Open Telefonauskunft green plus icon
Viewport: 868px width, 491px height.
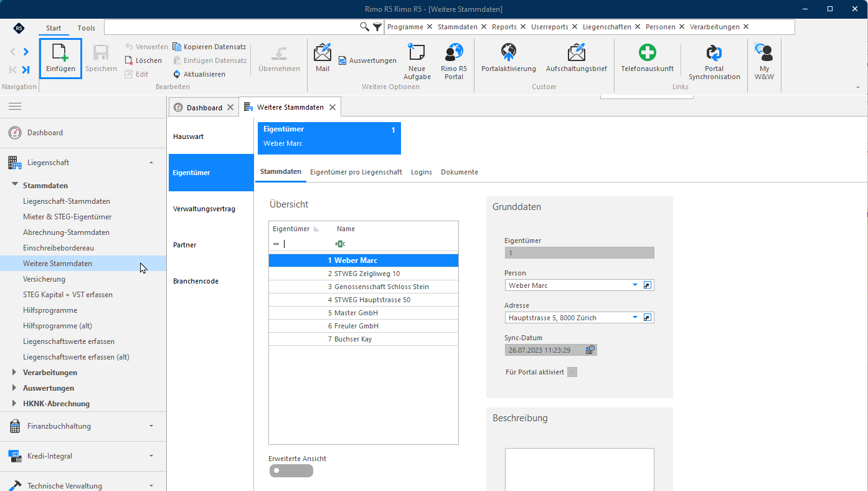click(648, 53)
